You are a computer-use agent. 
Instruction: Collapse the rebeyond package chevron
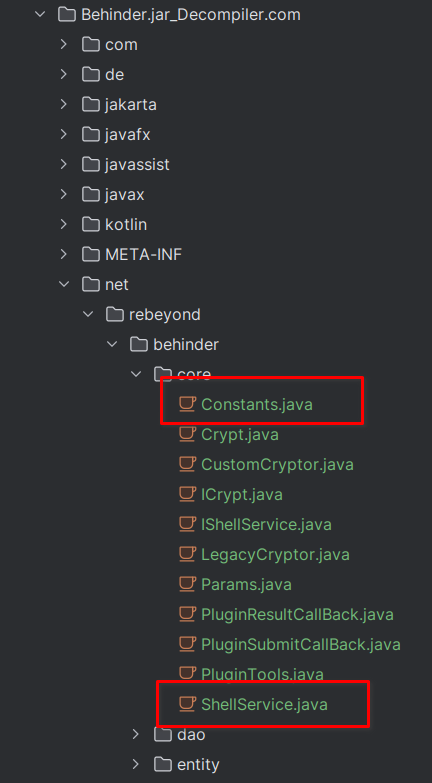coord(88,315)
